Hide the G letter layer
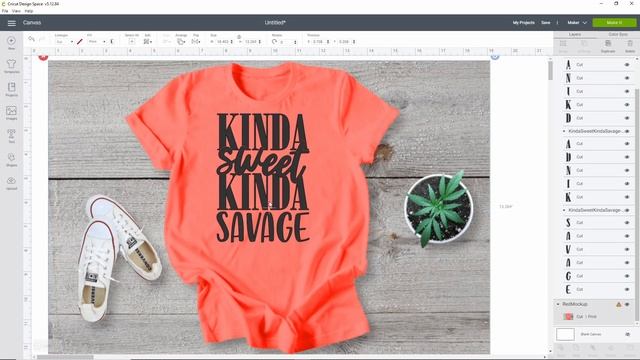 [627, 276]
